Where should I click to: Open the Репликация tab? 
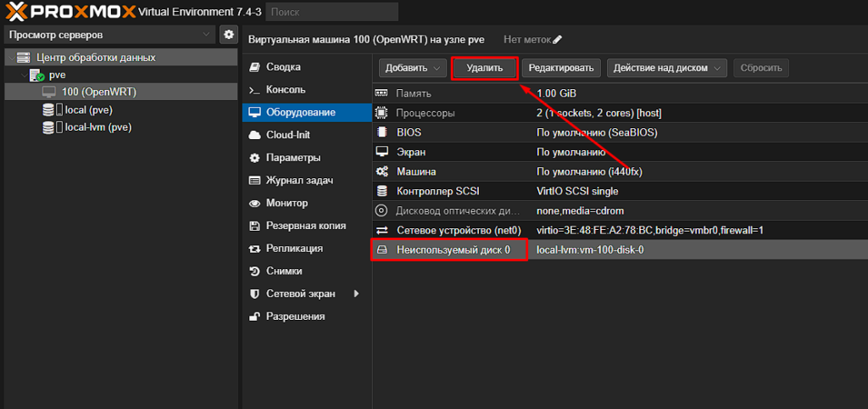[x=307, y=249]
